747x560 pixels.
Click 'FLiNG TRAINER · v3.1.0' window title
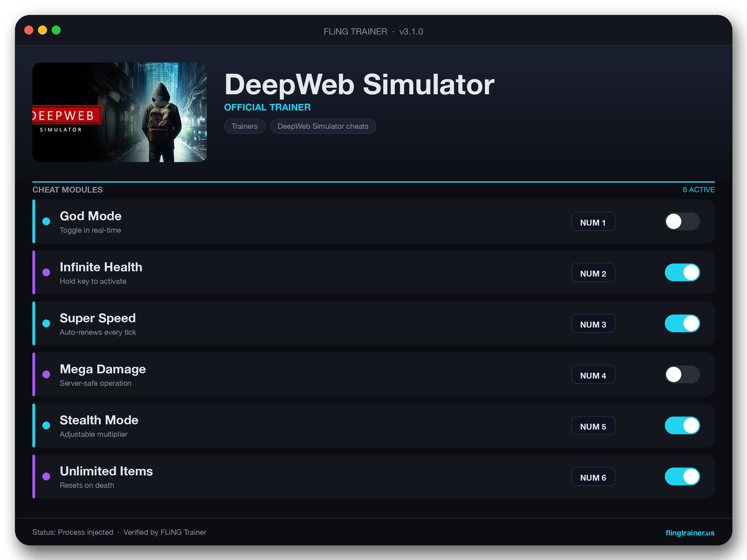(x=373, y=31)
